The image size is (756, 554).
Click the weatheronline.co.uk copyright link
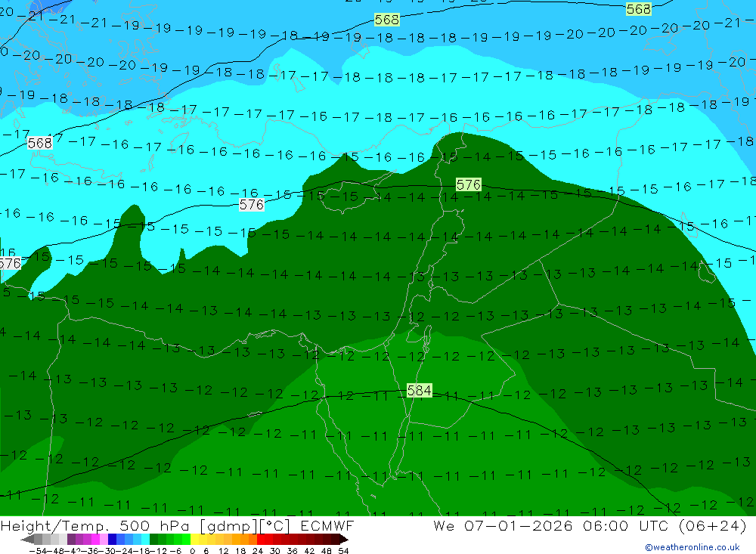click(692, 547)
